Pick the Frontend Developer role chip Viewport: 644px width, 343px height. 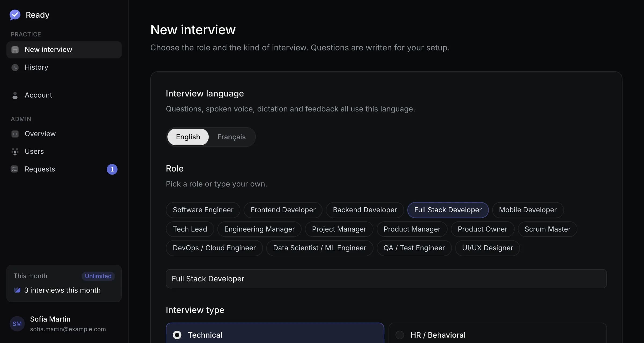283,210
